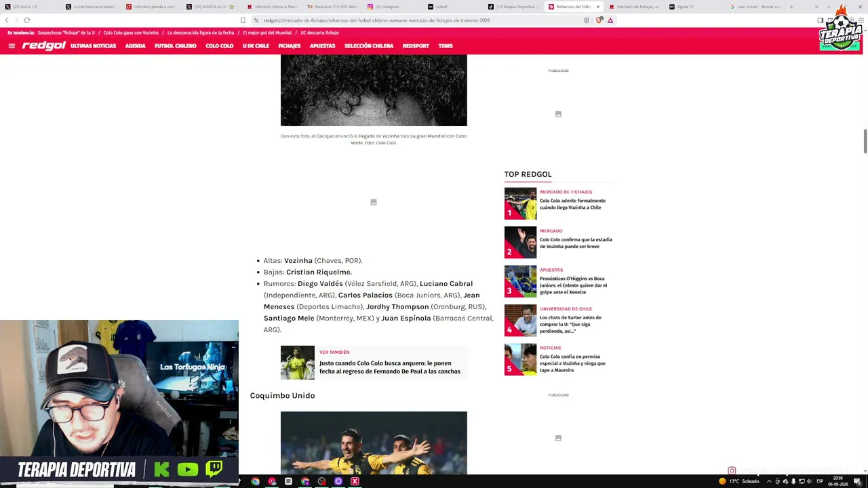The image size is (868, 488).
Task: Open top story Colo Colo confía en permiso especial
Action: [572, 363]
